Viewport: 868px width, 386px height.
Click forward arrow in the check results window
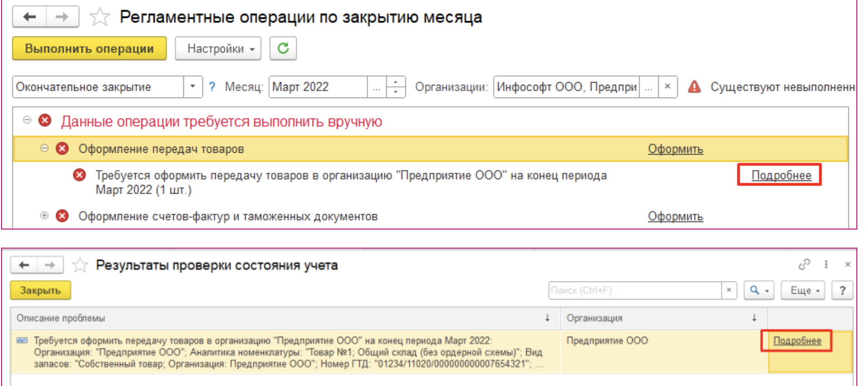point(49,265)
